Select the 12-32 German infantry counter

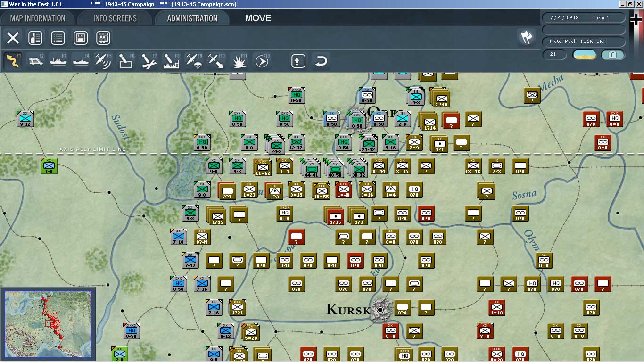click(296, 142)
